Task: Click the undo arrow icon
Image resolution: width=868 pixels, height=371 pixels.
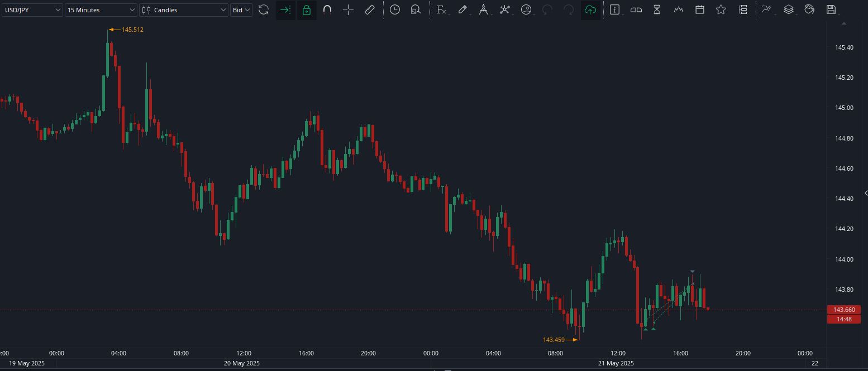Action: click(x=547, y=10)
